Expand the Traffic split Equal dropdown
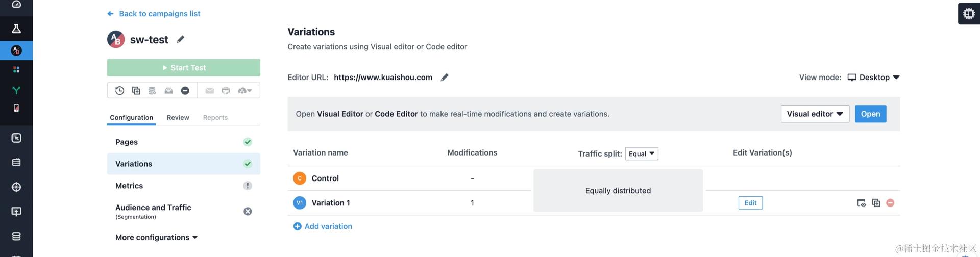Image resolution: width=980 pixels, height=257 pixels. (x=642, y=153)
